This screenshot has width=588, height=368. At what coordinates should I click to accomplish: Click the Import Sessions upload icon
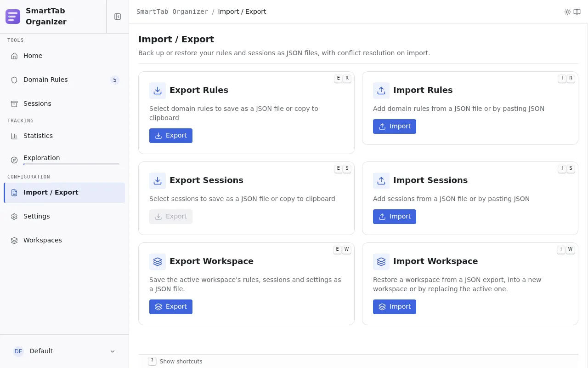click(381, 181)
